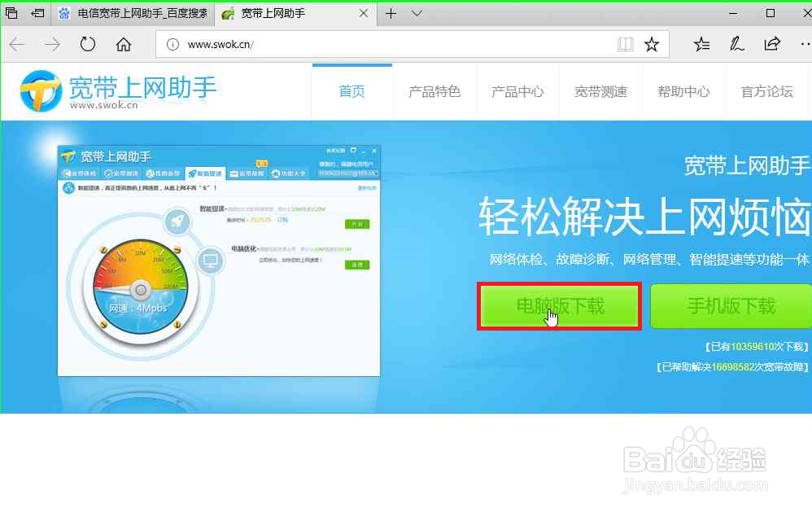The width and height of the screenshot is (812, 513).
Task: Open reading view book icon
Action: pyautogui.click(x=626, y=45)
